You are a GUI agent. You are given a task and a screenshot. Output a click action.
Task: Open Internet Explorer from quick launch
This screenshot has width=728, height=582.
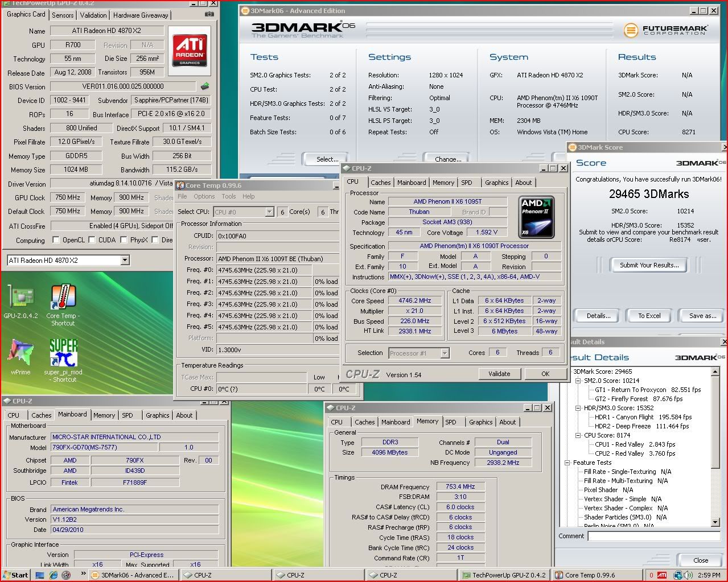[x=53, y=575]
